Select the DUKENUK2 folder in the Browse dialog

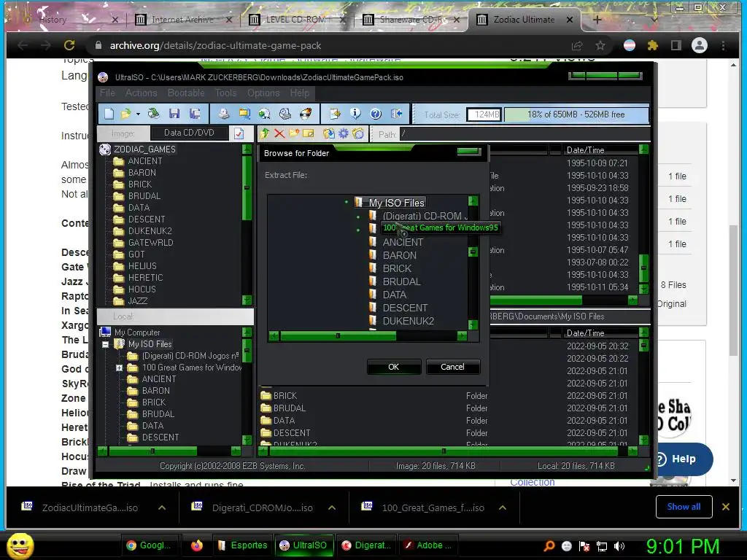(x=409, y=321)
